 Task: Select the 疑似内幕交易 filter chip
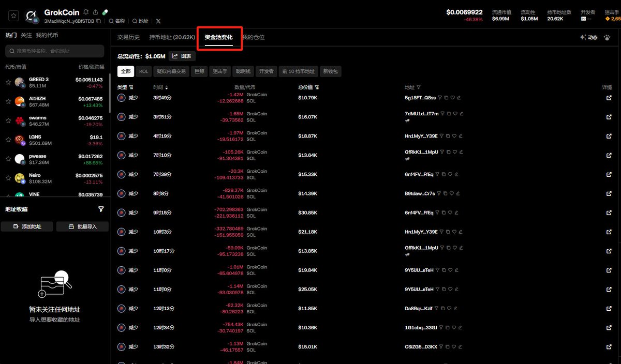tap(171, 71)
